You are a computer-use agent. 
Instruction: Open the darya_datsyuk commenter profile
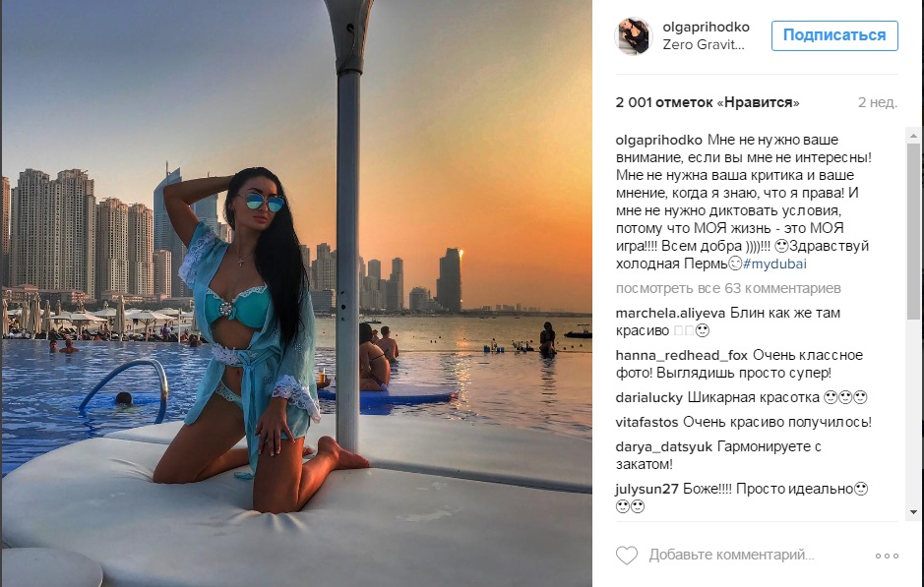664,446
